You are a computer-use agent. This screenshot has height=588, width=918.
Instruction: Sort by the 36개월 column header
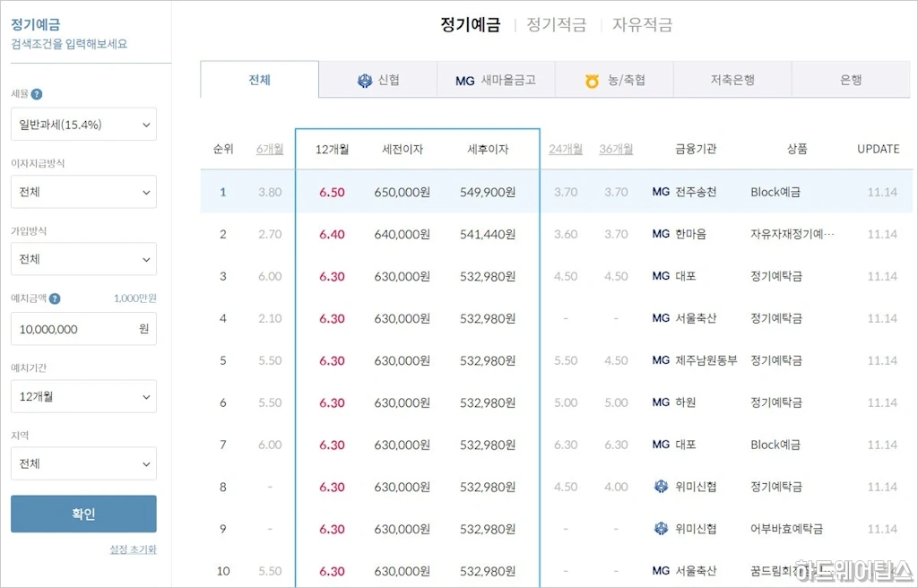pyautogui.click(x=616, y=150)
